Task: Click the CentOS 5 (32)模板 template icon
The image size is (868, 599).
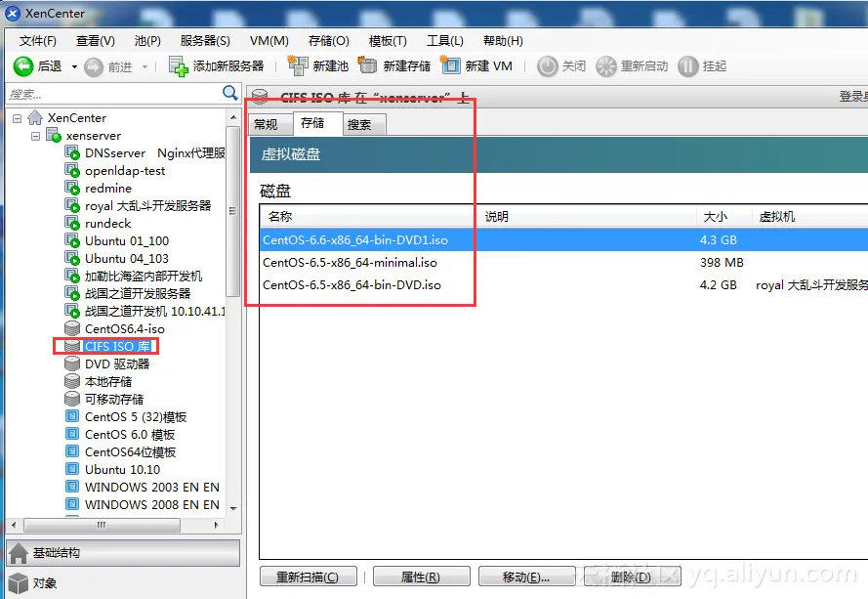Action: pyautogui.click(x=72, y=416)
